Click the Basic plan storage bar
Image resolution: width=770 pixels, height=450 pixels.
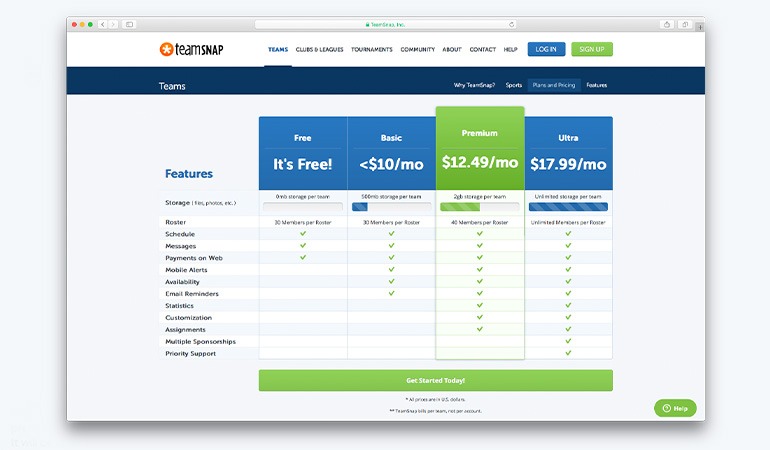[x=391, y=207]
